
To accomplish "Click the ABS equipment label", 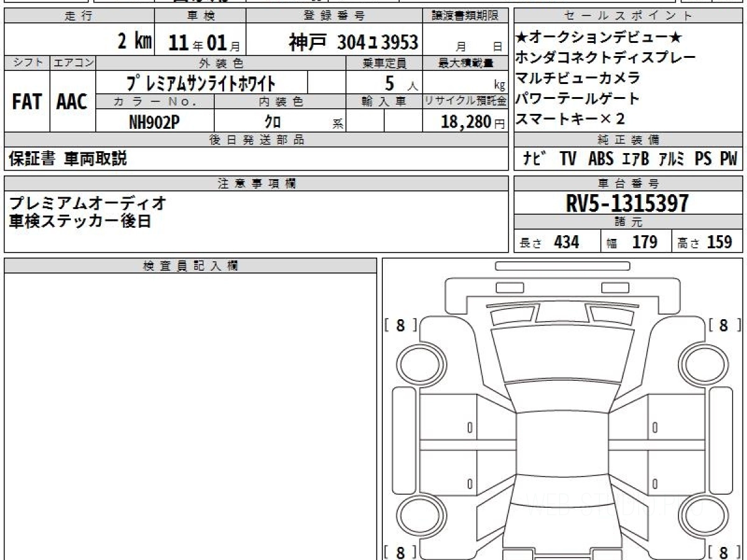I will click(x=600, y=159).
